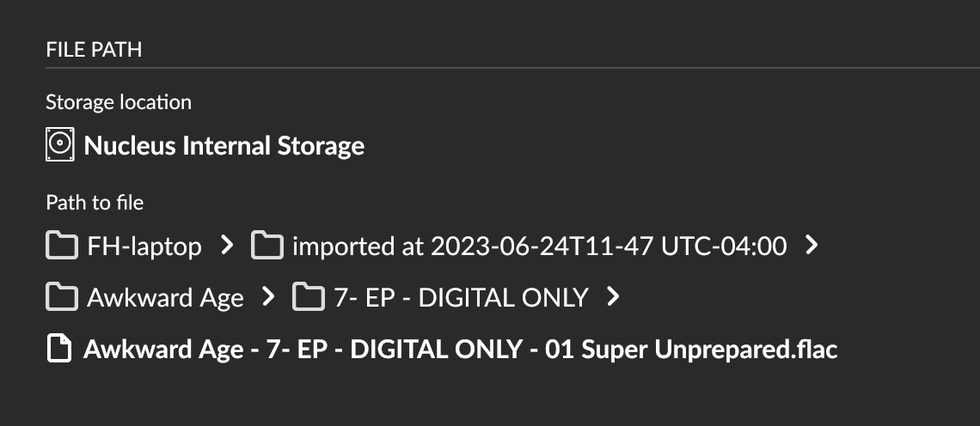Click the FH-laptop folder icon
This screenshot has height=426, width=980.
[x=59, y=247]
